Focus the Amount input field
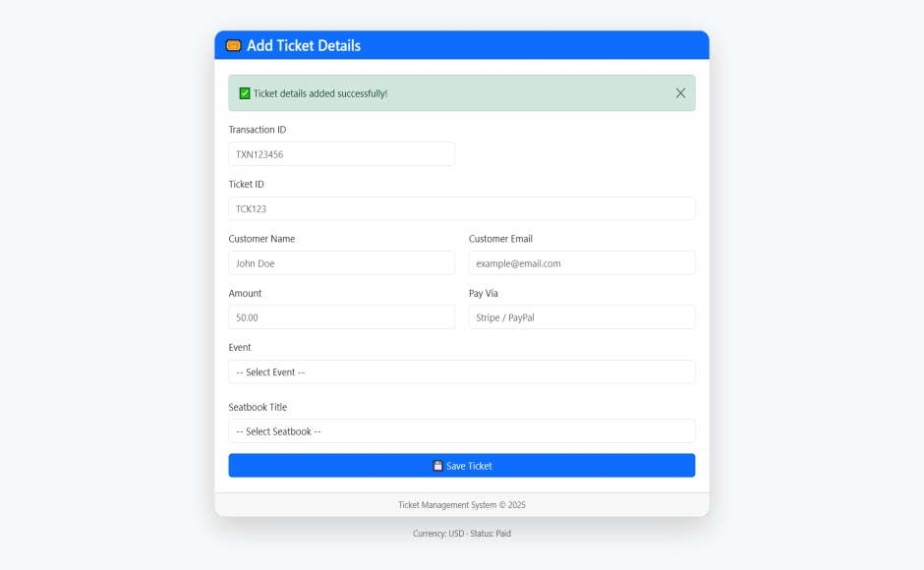 (341, 317)
